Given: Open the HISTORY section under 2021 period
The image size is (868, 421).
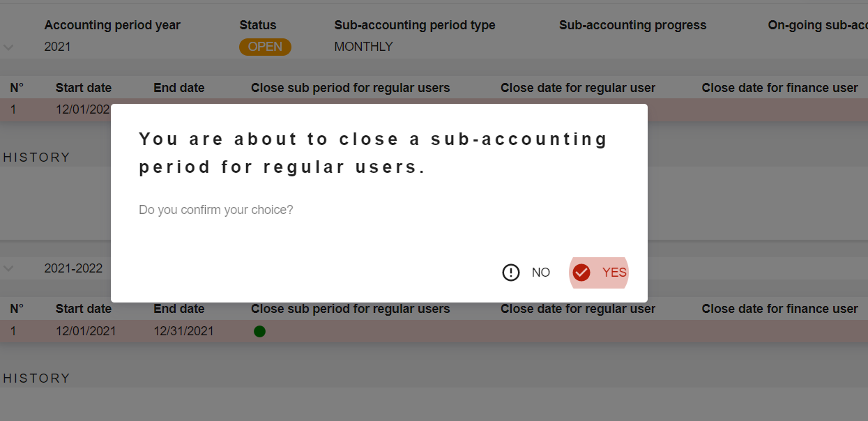Looking at the screenshot, I should [36, 158].
